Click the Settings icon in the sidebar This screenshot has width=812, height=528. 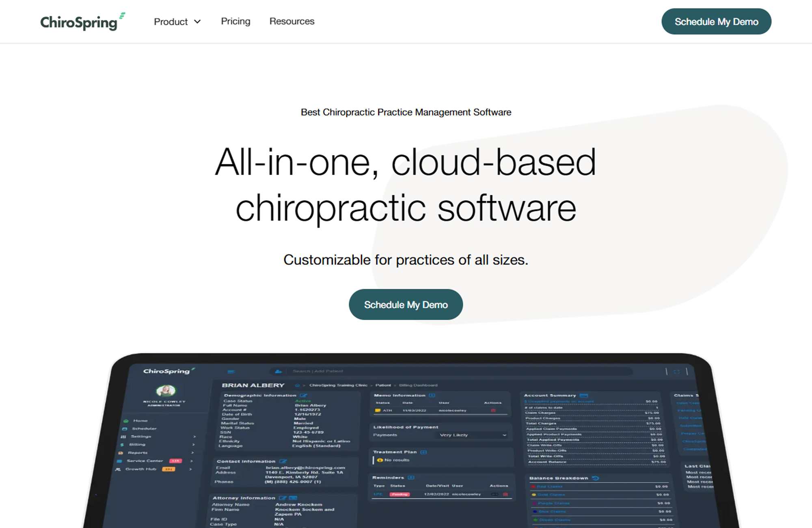[x=123, y=437]
